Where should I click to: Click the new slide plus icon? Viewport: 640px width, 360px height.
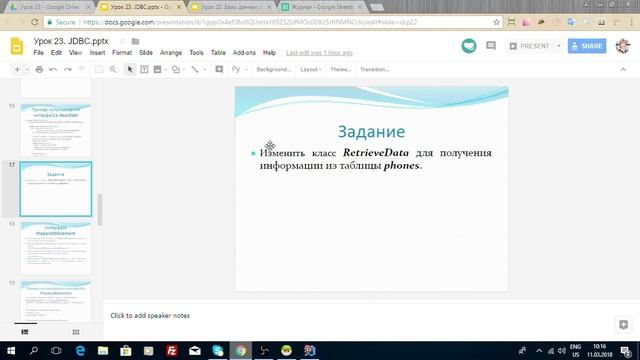[17, 69]
